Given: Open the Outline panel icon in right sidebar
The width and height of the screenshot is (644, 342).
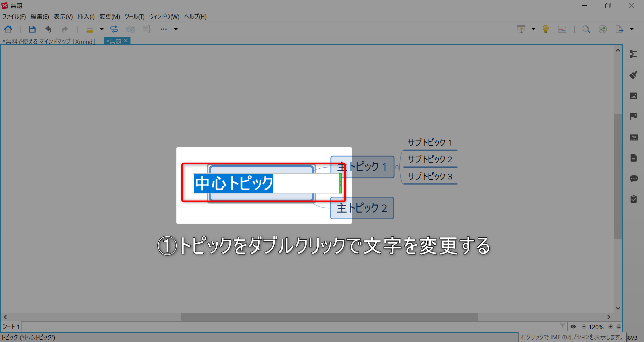Looking at the screenshot, I should (634, 54).
